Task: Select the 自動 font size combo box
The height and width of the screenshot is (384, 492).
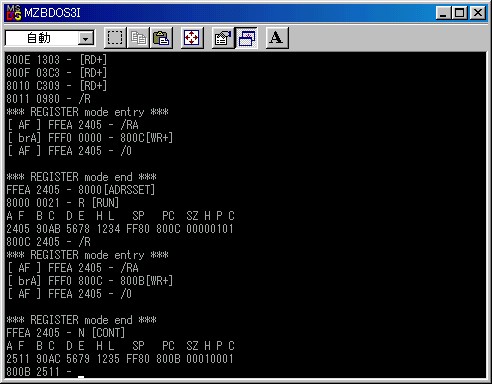Action: pyautogui.click(x=50, y=38)
